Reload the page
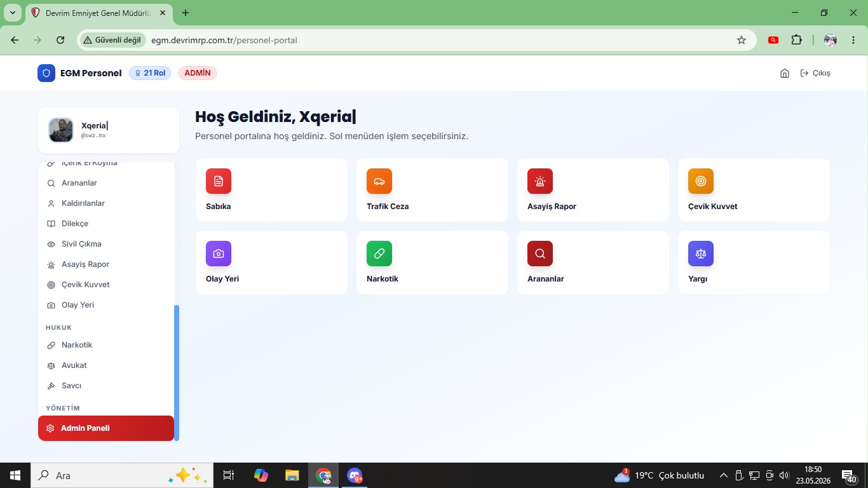 60,40
